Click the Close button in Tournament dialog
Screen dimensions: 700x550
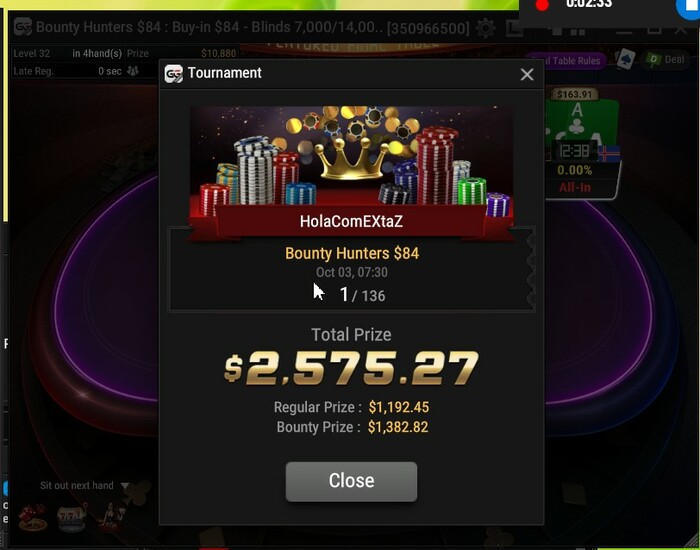click(351, 481)
